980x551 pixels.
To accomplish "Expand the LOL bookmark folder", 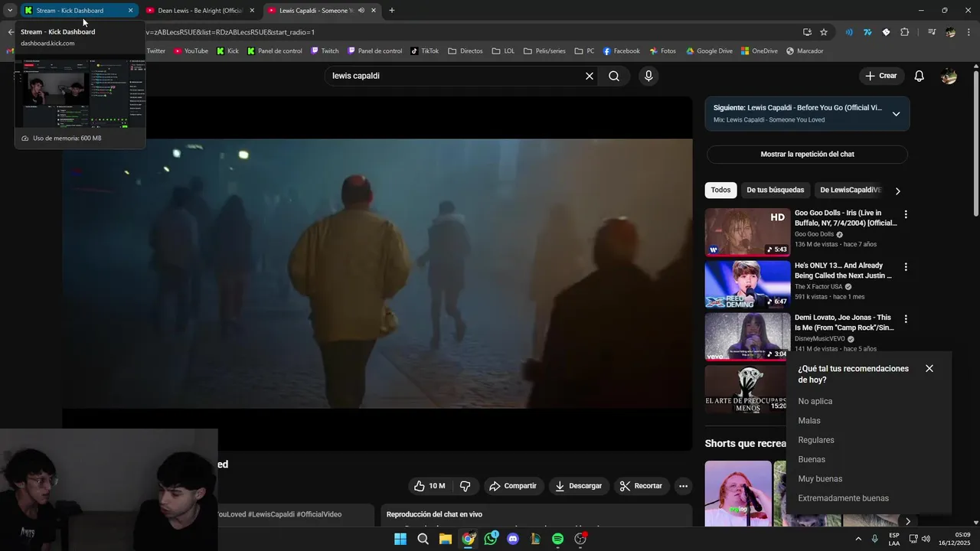I will [x=504, y=51].
